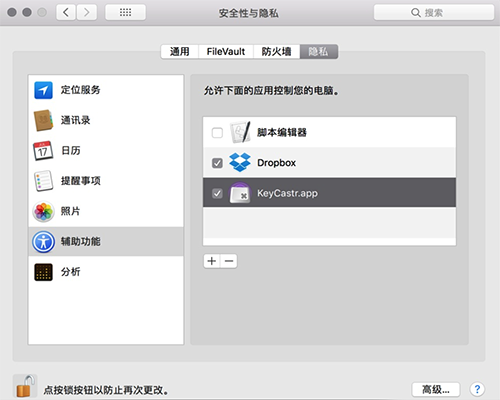Enable the 脚本编辑器 checkbox

[217, 133]
